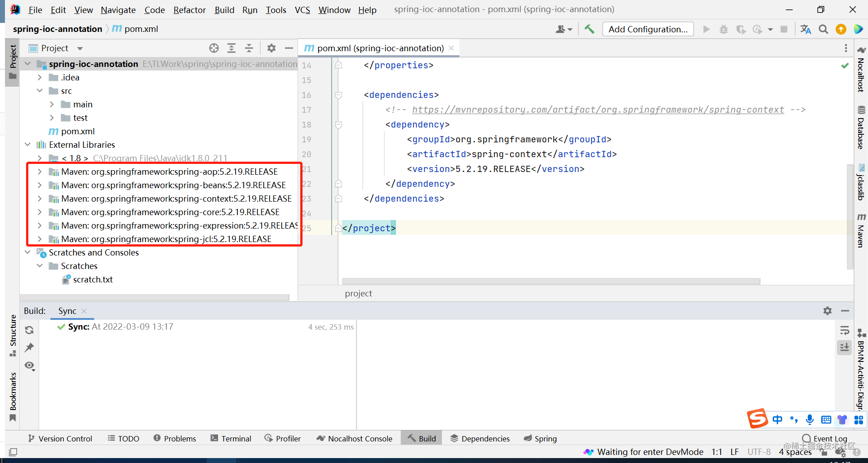Expand the spring-aop 5.2.19 library
This screenshot has width=868, height=463.
point(40,172)
